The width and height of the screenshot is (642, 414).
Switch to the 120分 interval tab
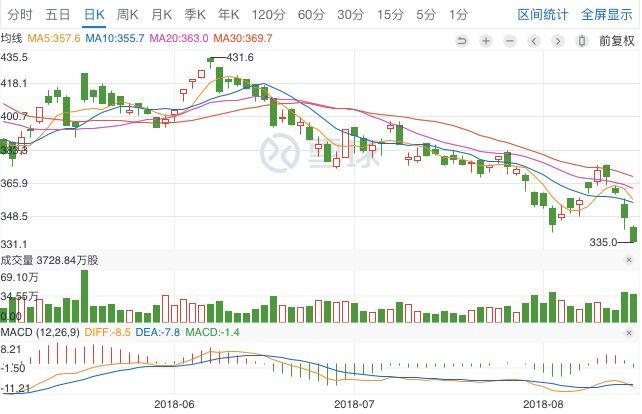coord(268,15)
